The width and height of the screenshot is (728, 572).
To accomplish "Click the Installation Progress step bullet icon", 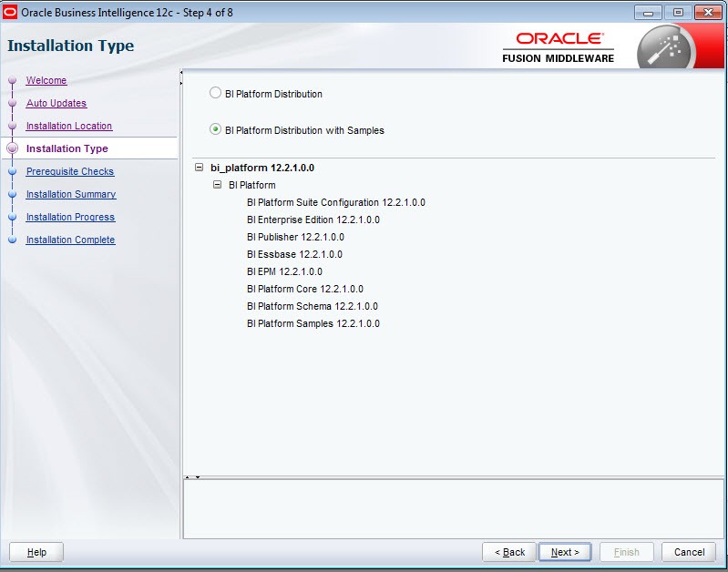I will click(x=13, y=217).
